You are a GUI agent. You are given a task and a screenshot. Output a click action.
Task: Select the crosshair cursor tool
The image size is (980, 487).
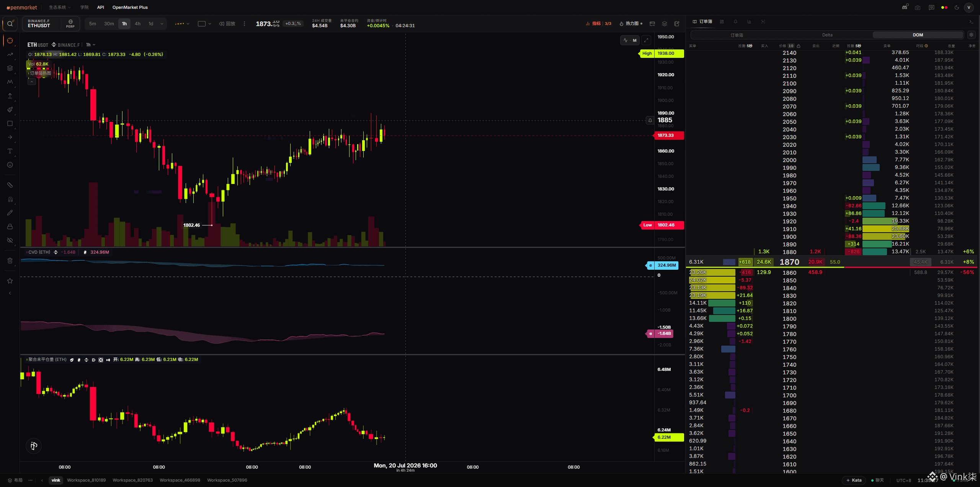10,41
